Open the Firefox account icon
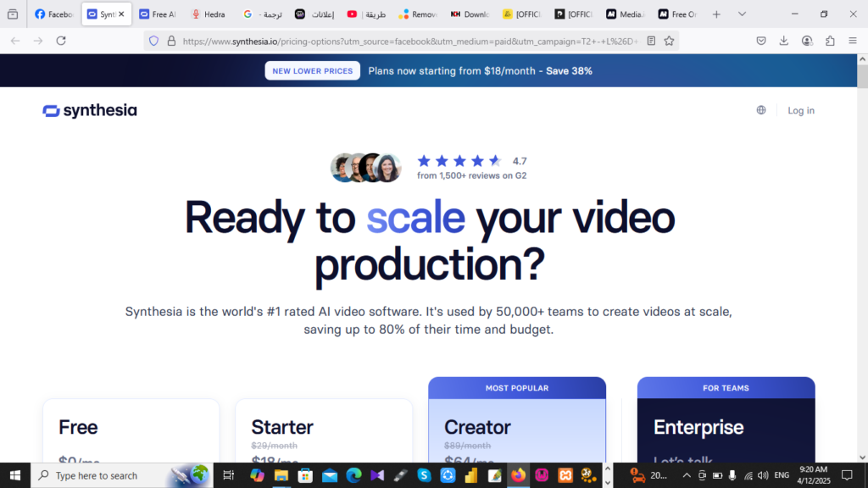This screenshot has width=868, height=488. point(807,41)
